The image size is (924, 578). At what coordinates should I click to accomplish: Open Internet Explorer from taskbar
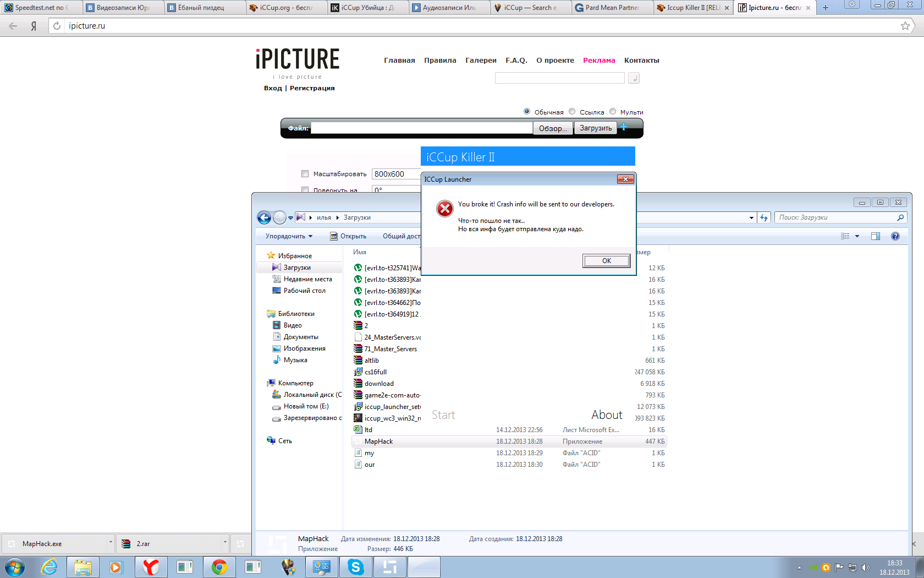tap(50, 567)
